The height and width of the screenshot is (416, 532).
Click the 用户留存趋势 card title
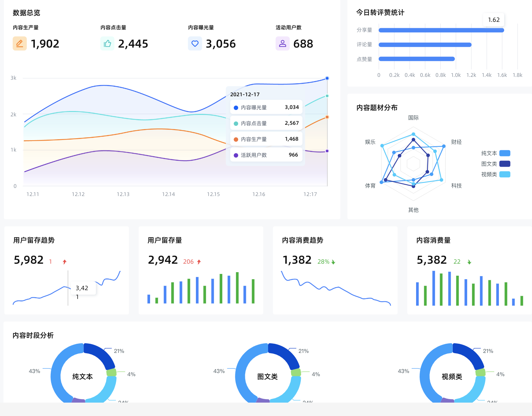click(x=34, y=240)
